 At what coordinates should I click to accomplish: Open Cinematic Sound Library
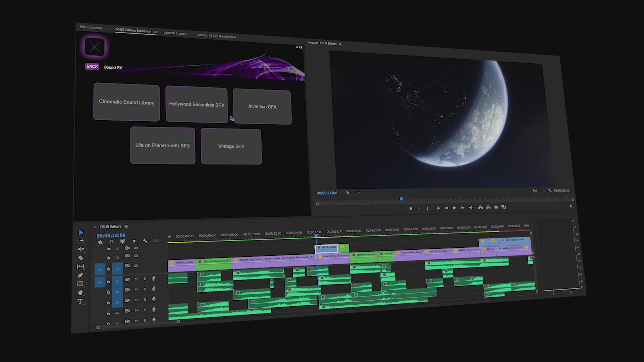(x=126, y=102)
